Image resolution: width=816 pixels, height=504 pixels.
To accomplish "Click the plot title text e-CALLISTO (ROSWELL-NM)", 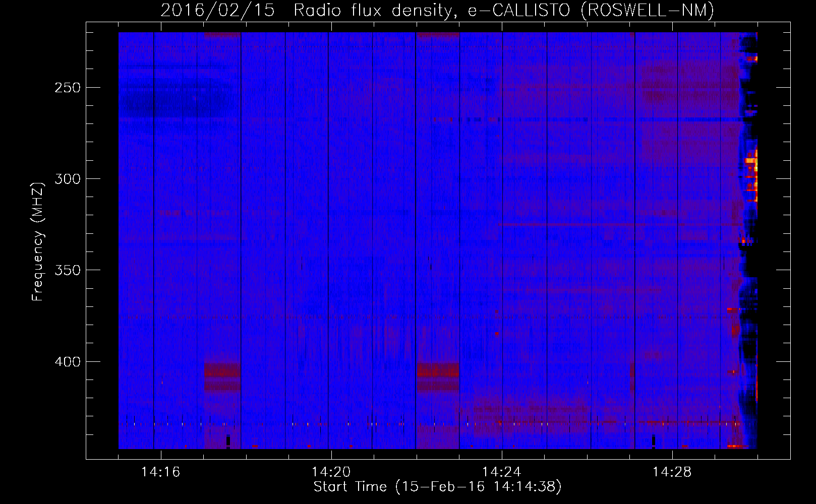I will pyautogui.click(x=591, y=10).
